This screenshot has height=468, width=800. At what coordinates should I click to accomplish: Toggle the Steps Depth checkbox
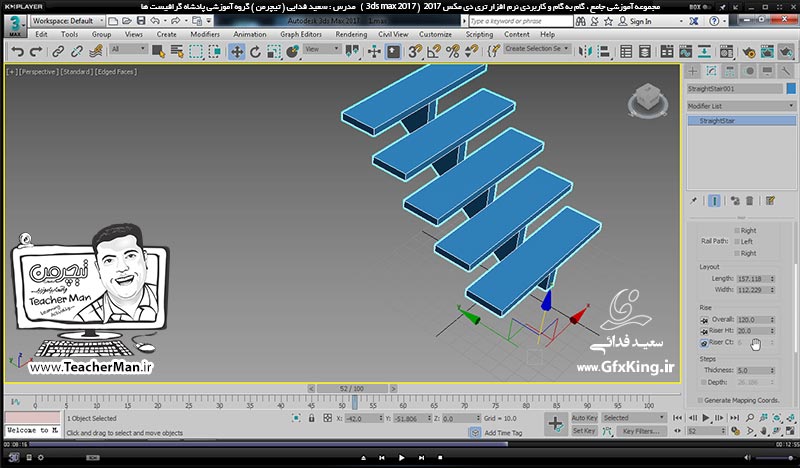[x=704, y=382]
